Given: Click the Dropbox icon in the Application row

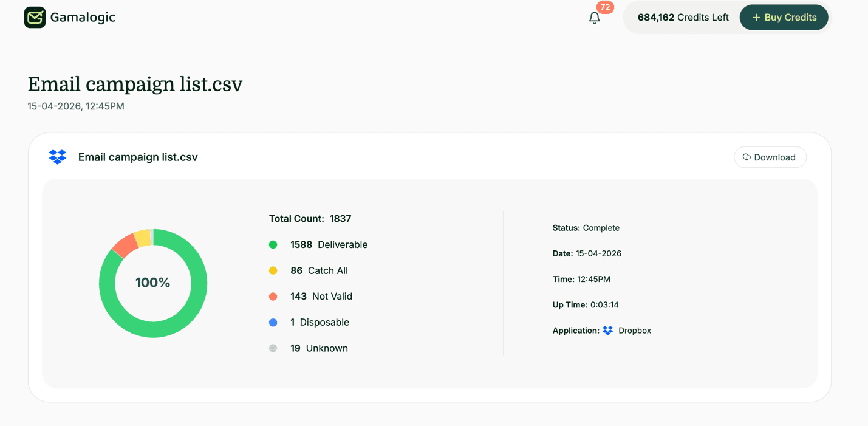Looking at the screenshot, I should [607, 330].
